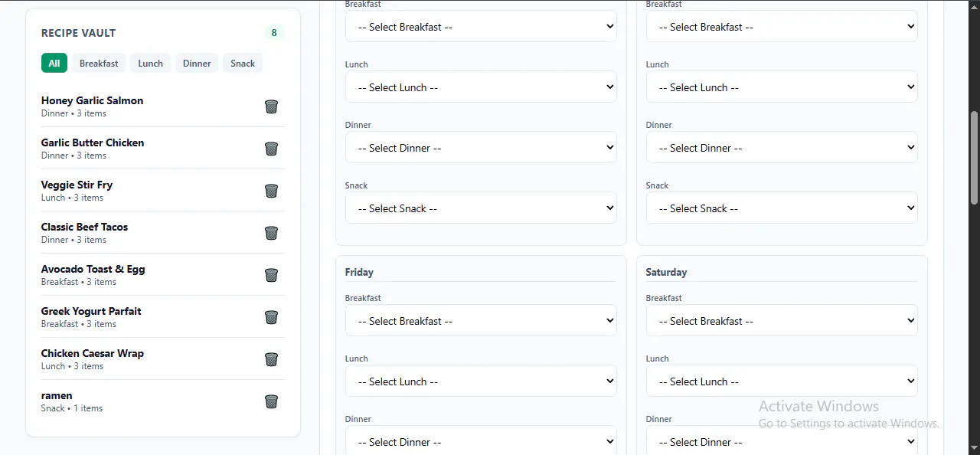The height and width of the screenshot is (455, 980).
Task: Click the Chicken Caesar Wrap title
Action: [93, 353]
